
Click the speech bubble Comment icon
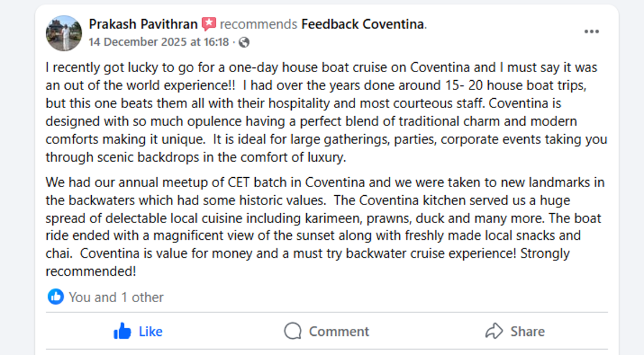[292, 331]
